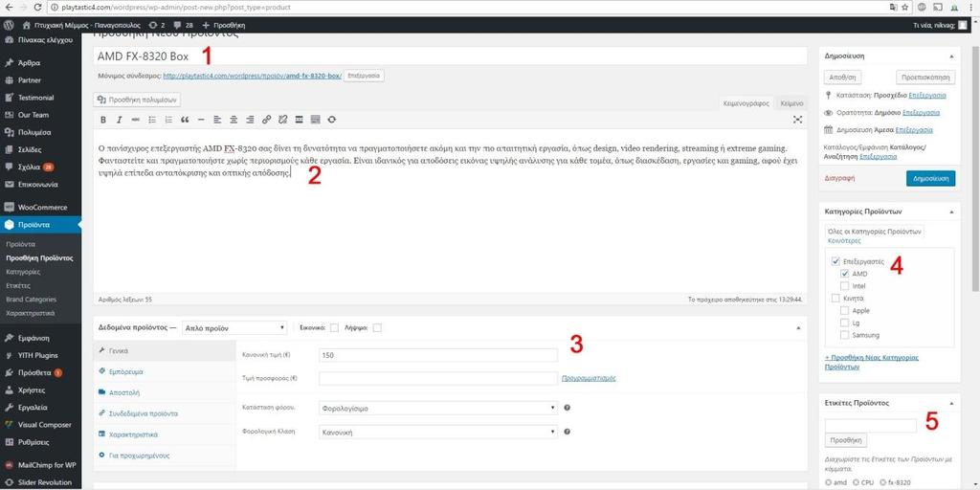Click the Προσθήκη πολυμέσων button
The image size is (980, 490).
pyautogui.click(x=137, y=100)
